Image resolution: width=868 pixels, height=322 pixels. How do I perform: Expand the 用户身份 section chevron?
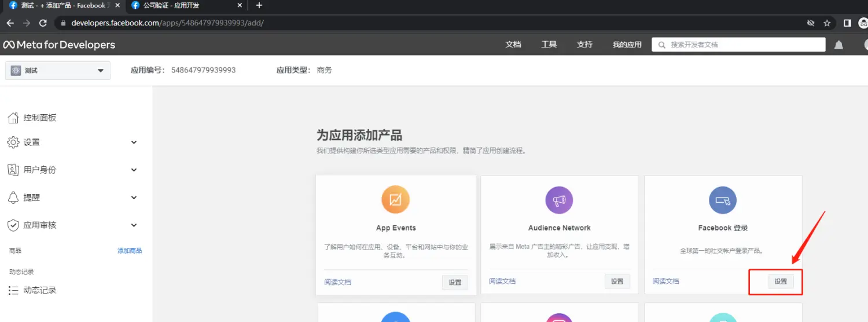(134, 170)
